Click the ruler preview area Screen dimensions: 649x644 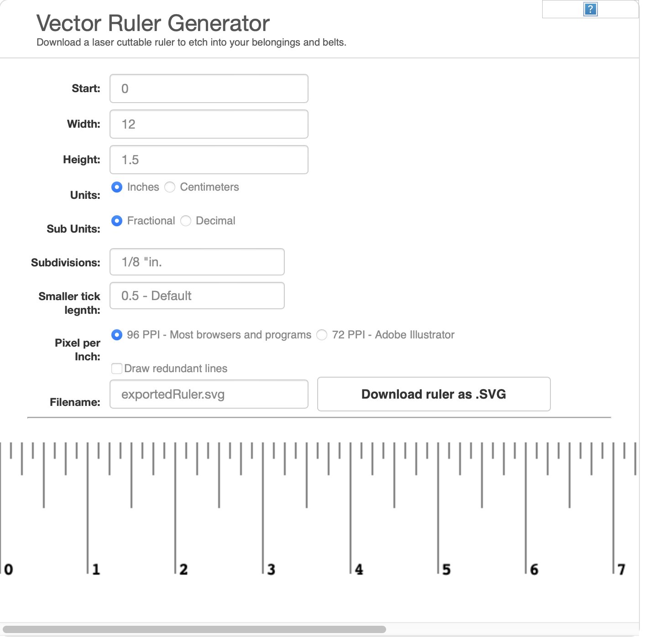(x=319, y=502)
